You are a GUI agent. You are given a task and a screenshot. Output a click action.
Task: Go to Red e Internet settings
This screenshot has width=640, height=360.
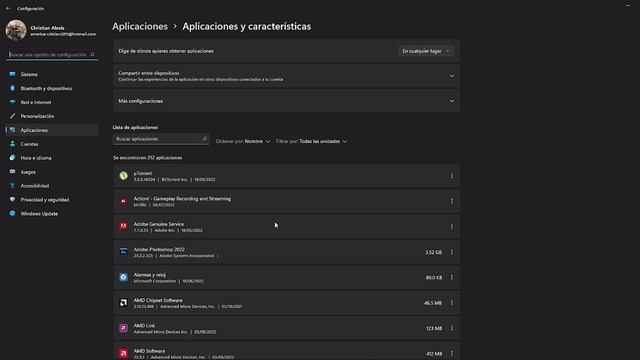[x=52, y=102]
